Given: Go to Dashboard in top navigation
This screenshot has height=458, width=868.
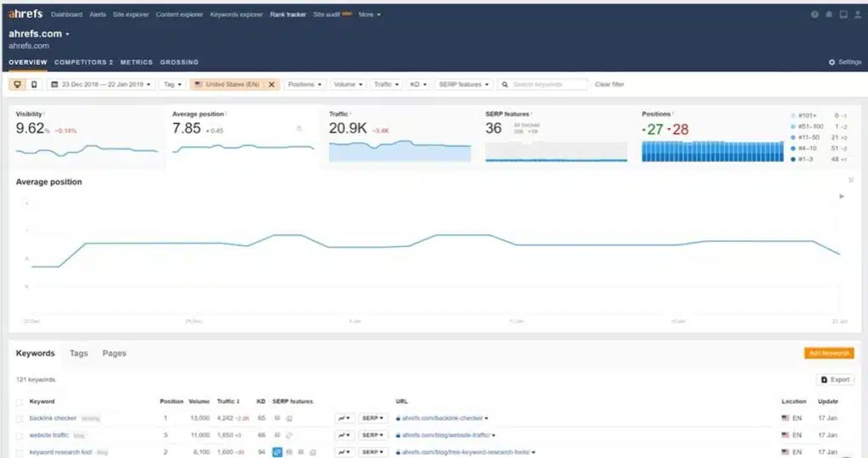Looking at the screenshot, I should pos(66,14).
